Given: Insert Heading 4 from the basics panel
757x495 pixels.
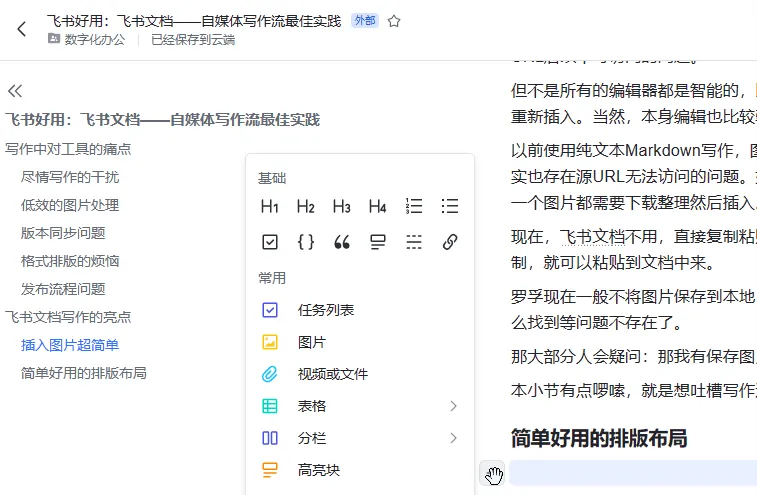Looking at the screenshot, I should point(378,206).
